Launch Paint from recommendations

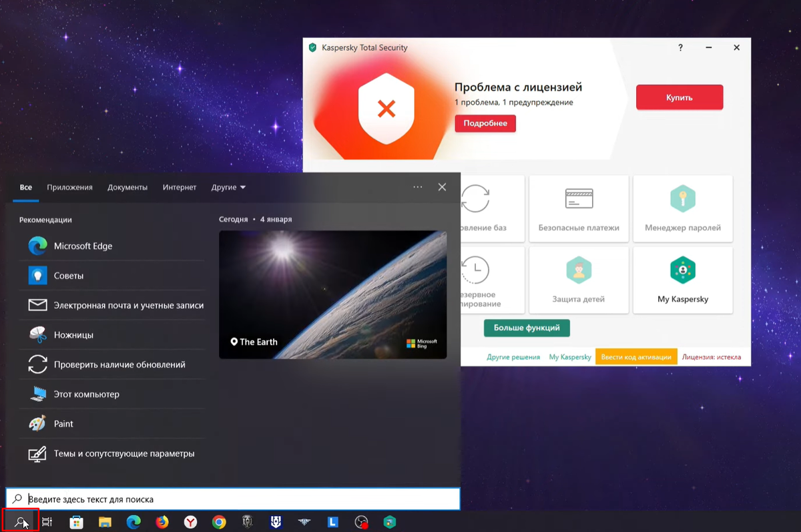coord(111,424)
